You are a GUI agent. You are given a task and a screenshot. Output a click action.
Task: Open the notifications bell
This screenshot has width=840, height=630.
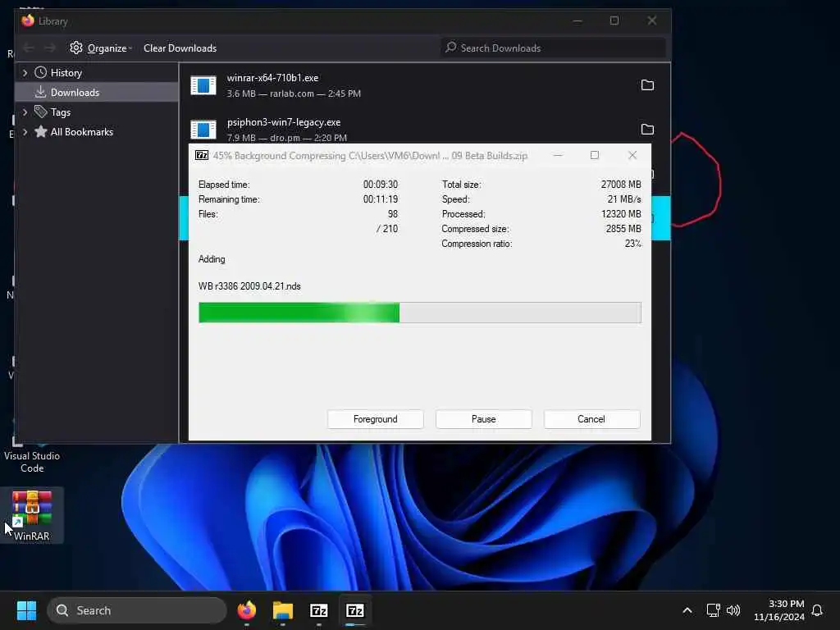[817, 610]
